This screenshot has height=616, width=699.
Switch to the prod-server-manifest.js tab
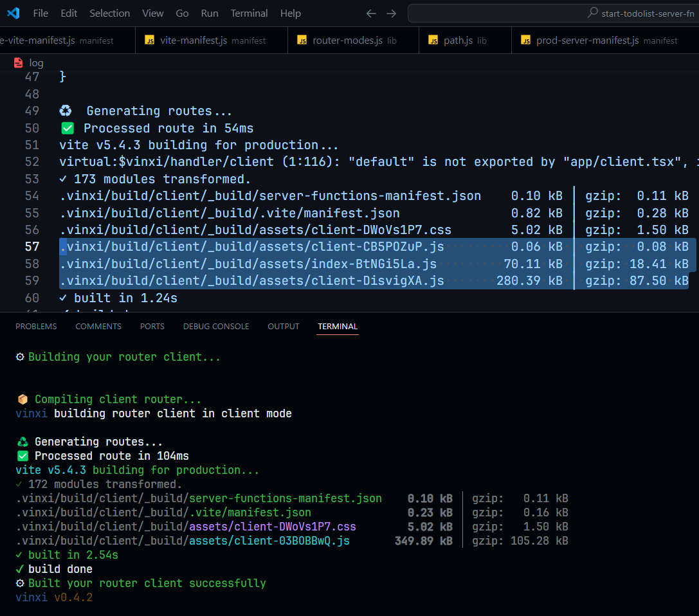605,40
